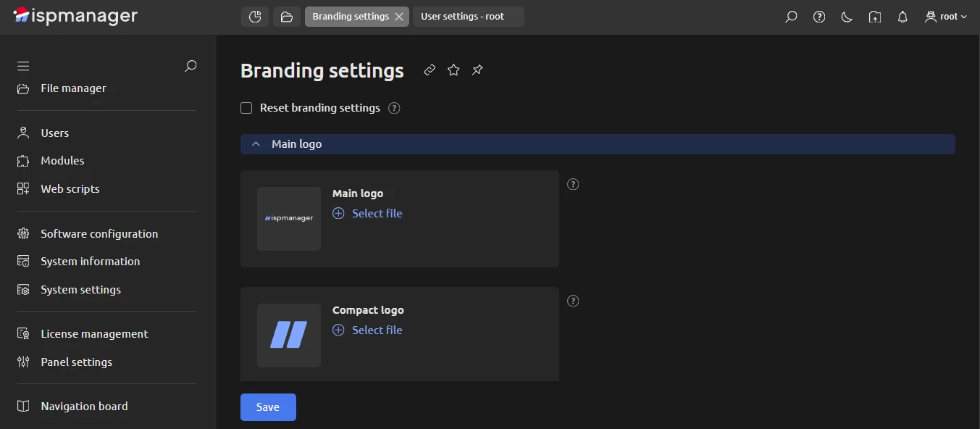The height and width of the screenshot is (429, 980).
Task: View help tooltip beside Main logo card
Action: (572, 184)
